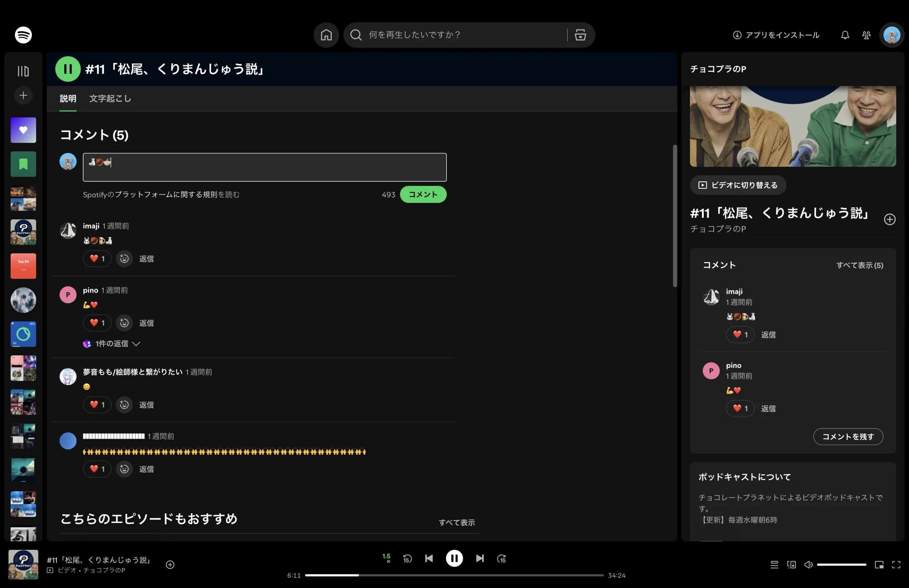
Task: Skip back 15 seconds
Action: [407, 559]
